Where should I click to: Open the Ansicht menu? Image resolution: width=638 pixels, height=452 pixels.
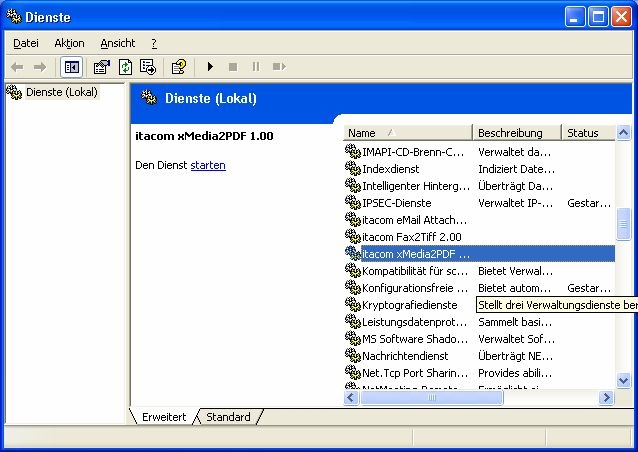118,43
